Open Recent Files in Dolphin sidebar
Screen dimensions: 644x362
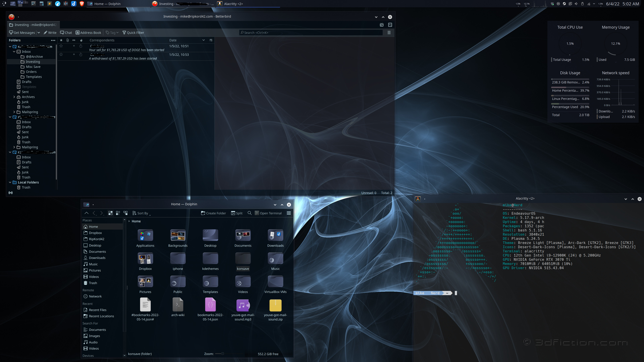tap(97, 310)
